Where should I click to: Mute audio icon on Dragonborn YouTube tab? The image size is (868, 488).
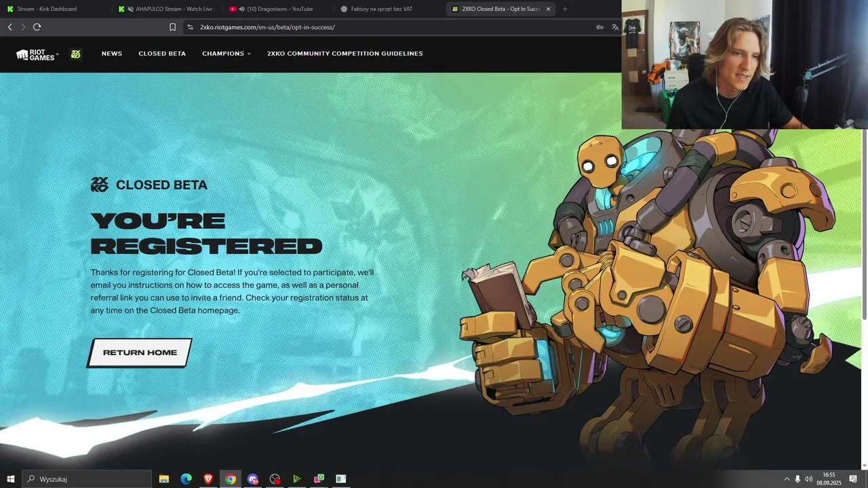pyautogui.click(x=241, y=9)
